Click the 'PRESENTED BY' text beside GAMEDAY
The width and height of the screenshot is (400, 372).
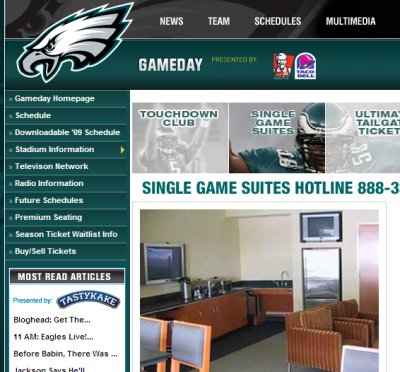click(234, 60)
